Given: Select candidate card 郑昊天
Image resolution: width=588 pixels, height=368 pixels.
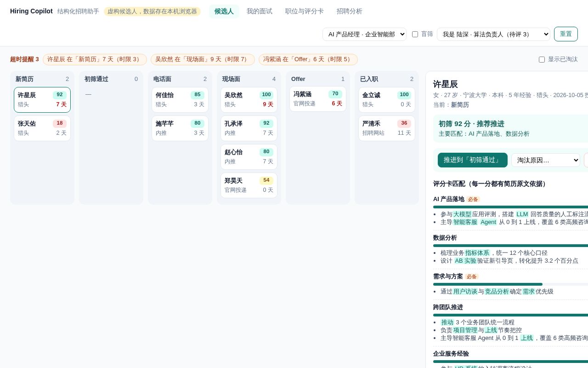Looking at the screenshot, I should click(249, 185).
